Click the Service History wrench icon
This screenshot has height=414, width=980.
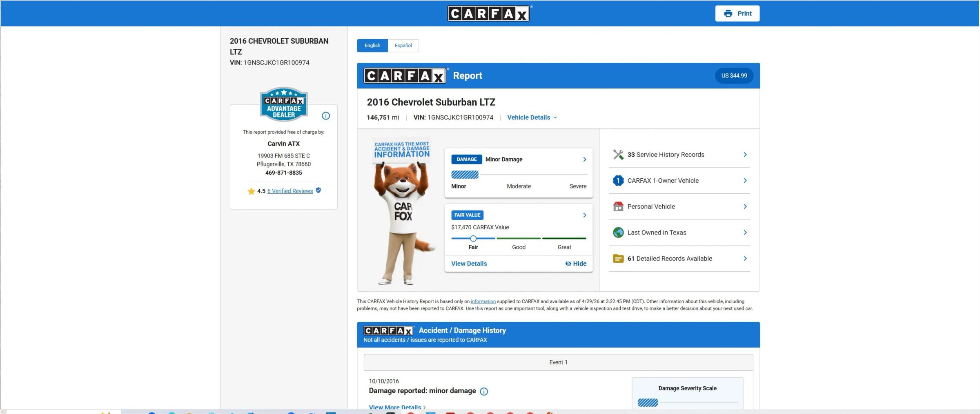[618, 155]
